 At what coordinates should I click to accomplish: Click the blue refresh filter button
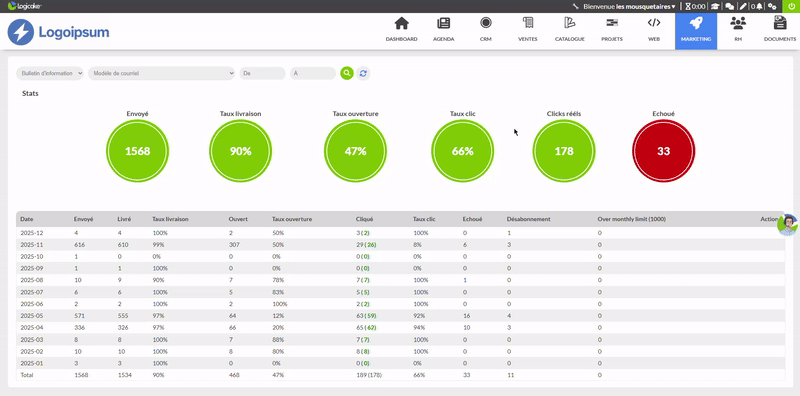pyautogui.click(x=363, y=73)
